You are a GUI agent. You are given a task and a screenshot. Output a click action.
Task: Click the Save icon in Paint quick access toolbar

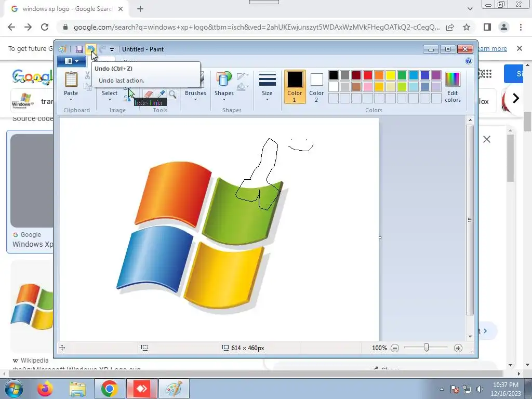point(79,49)
